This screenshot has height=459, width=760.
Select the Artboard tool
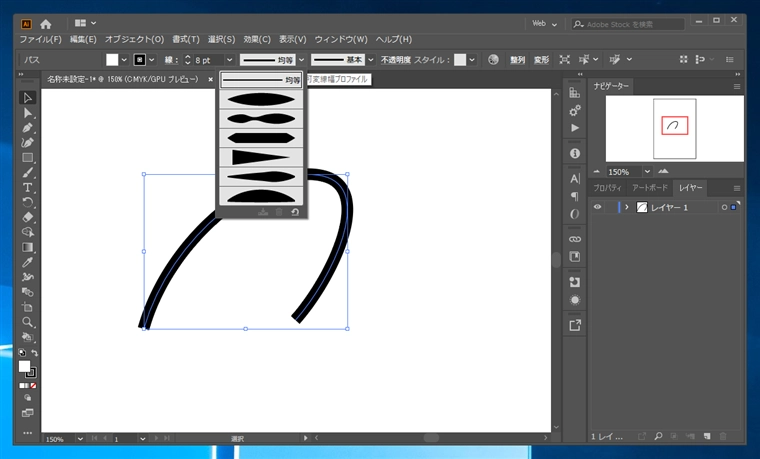tap(27, 307)
